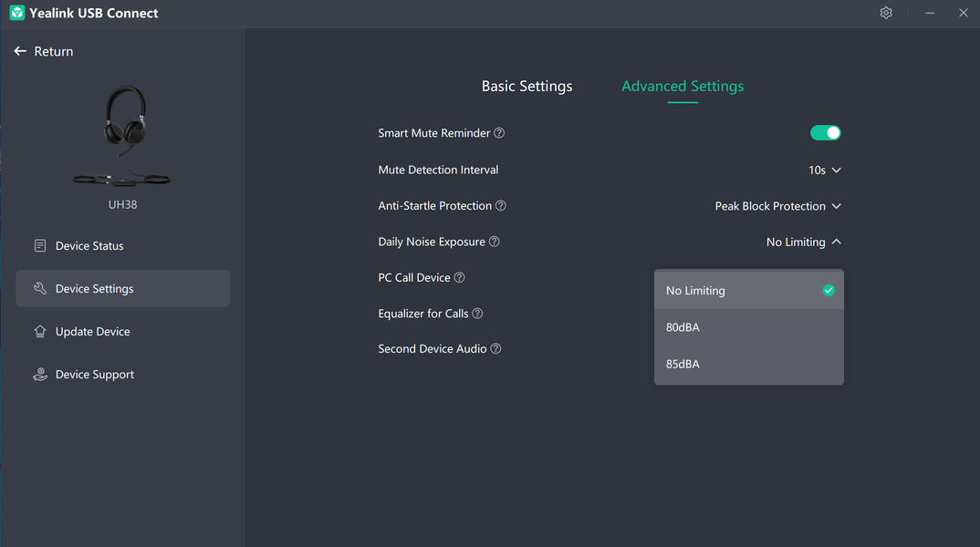The height and width of the screenshot is (547, 980).
Task: Click the Yealink logo icon
Action: point(16,13)
